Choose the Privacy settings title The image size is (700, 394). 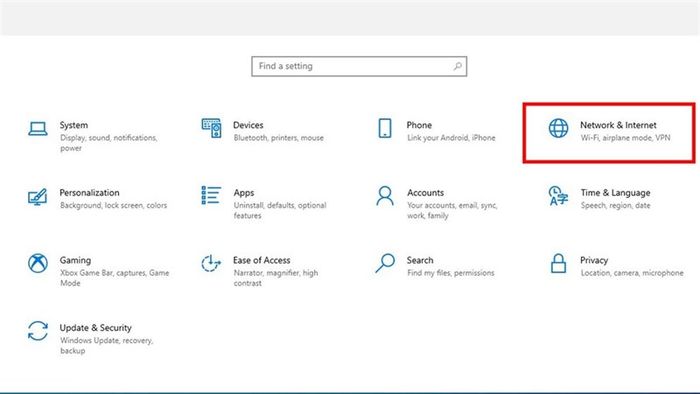pyautogui.click(x=594, y=260)
